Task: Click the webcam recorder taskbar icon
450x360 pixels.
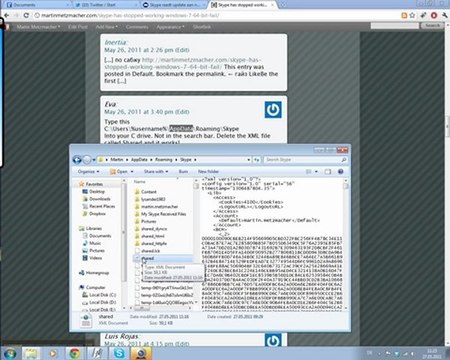Action: 141,353
